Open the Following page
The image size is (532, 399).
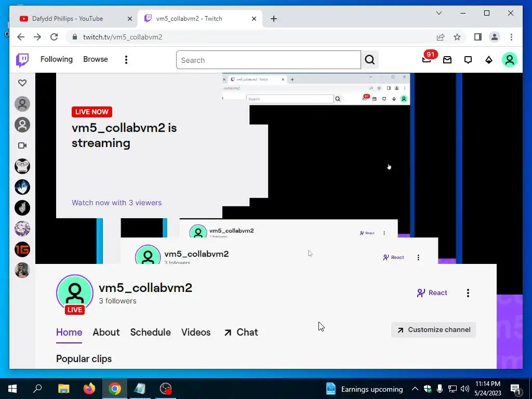point(56,59)
